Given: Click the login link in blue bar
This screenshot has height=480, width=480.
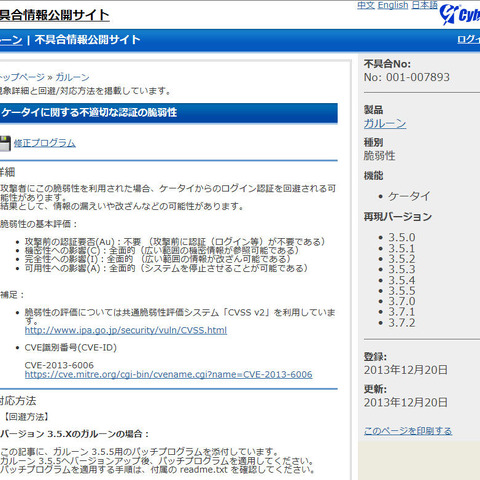Looking at the screenshot, I should pos(469,39).
